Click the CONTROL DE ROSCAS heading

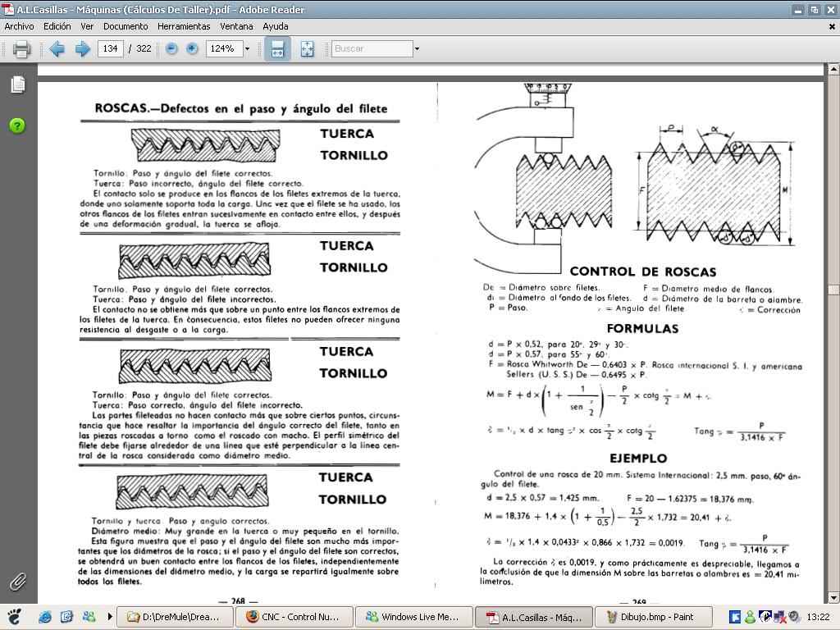[643, 272]
